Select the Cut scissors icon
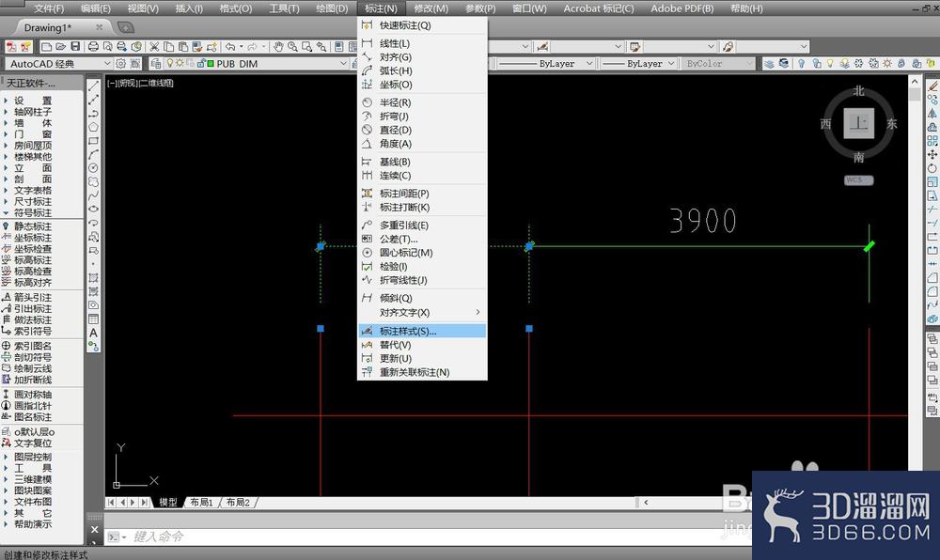Screen dimensions: 940x560 point(155,47)
